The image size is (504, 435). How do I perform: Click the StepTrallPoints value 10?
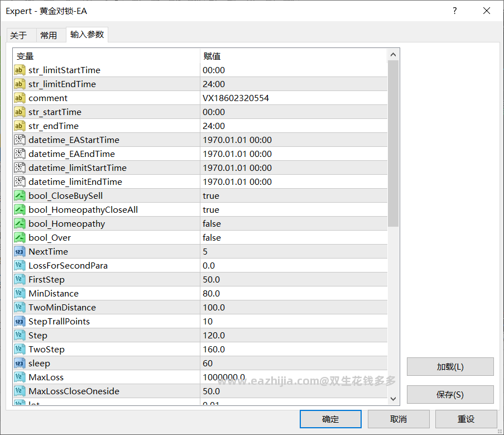pos(208,322)
